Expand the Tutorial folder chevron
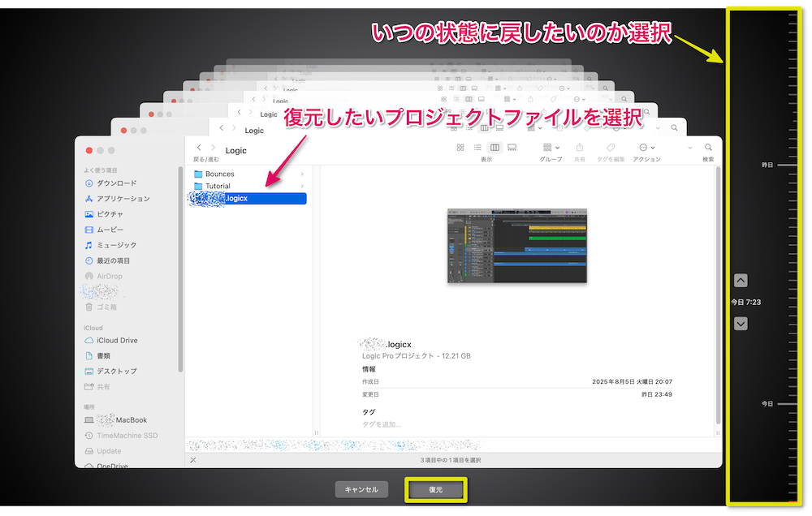The width and height of the screenshot is (812, 516). [x=302, y=186]
